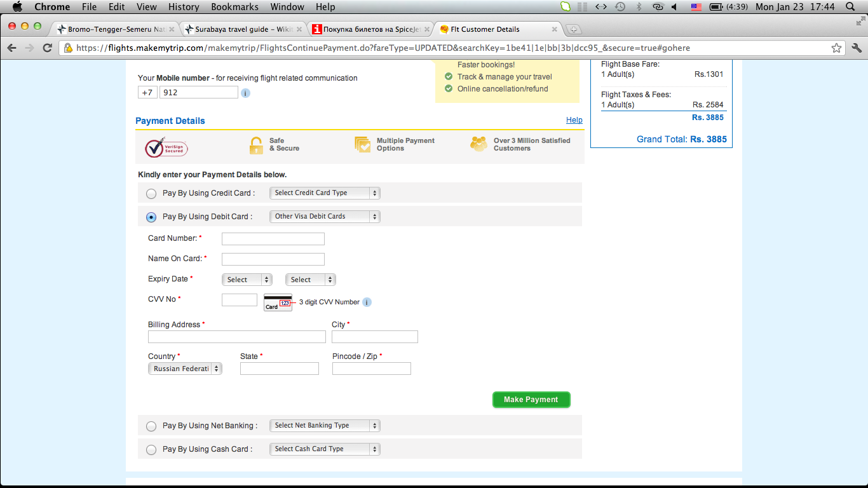The image size is (868, 488).
Task: Select Pay By Using Net Banking
Action: [x=151, y=426]
